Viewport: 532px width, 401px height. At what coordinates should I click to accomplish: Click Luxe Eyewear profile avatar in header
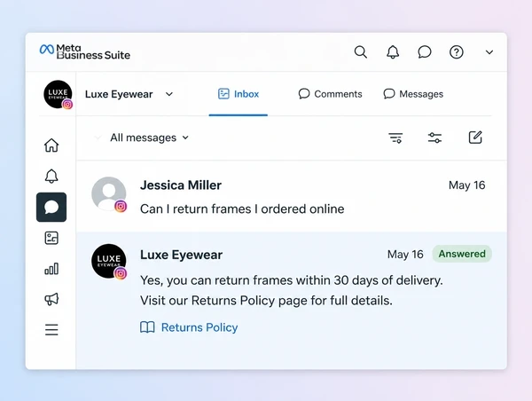coord(58,94)
